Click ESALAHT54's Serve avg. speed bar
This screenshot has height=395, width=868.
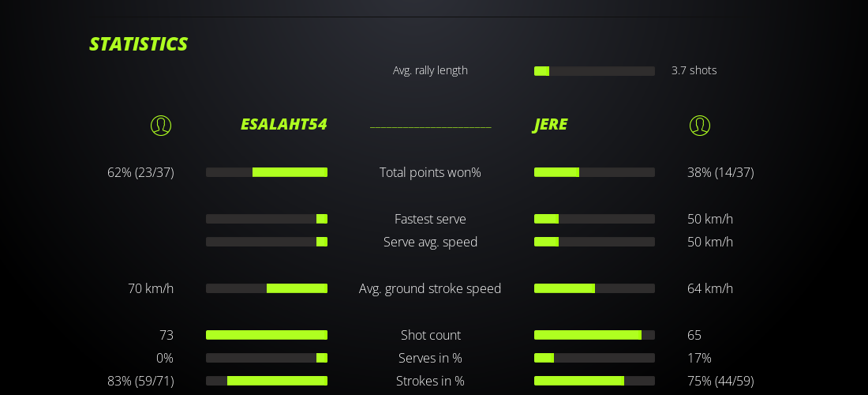pyautogui.click(x=267, y=242)
